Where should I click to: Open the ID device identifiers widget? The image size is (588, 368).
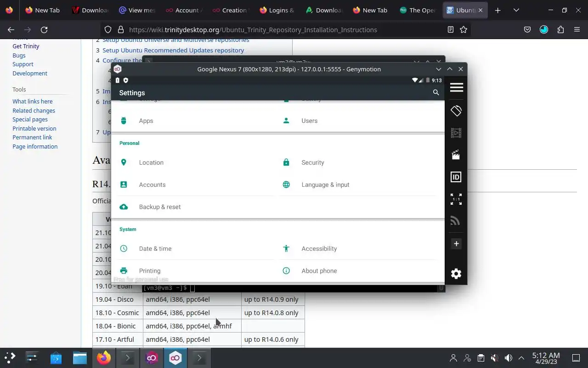point(456,177)
